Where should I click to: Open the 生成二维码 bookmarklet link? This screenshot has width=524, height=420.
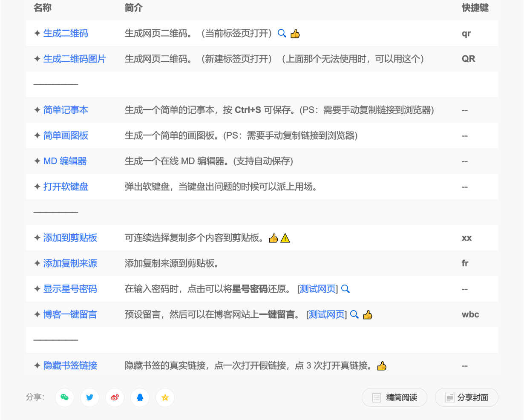pos(66,33)
